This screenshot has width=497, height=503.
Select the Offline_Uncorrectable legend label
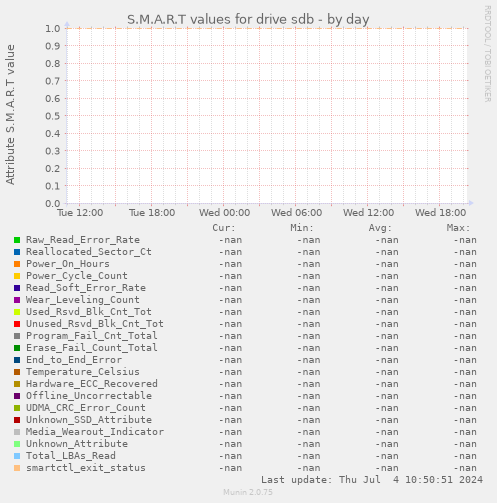pyautogui.click(x=89, y=396)
